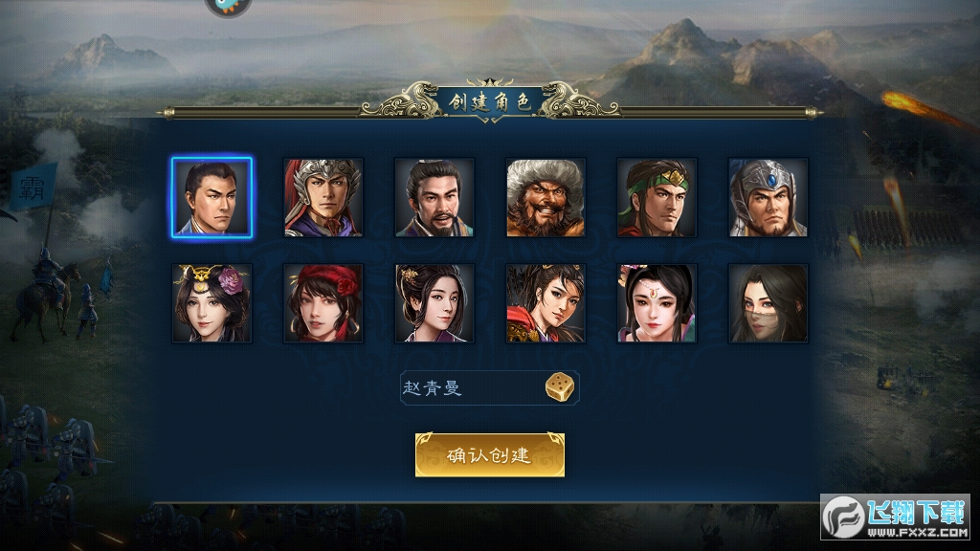Viewport: 980px width, 551px height.
Task: Click the www.fxxz.com site address
Action: [x=918, y=532]
